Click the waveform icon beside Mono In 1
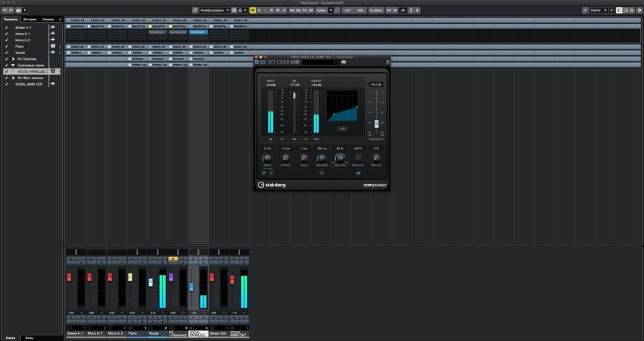 53,34
